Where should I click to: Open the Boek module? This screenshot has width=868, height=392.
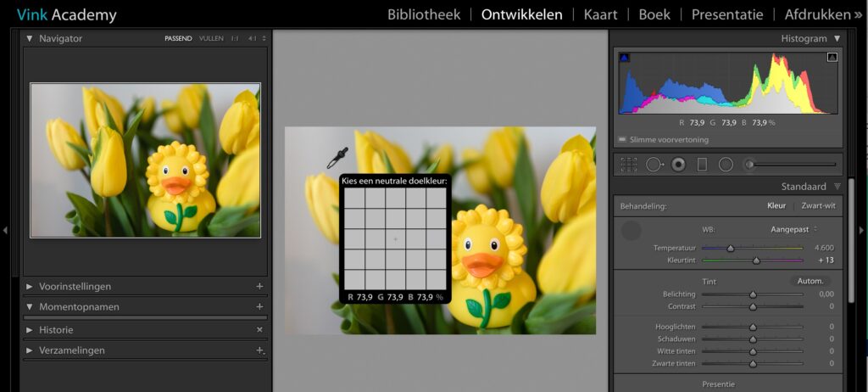pyautogui.click(x=654, y=14)
